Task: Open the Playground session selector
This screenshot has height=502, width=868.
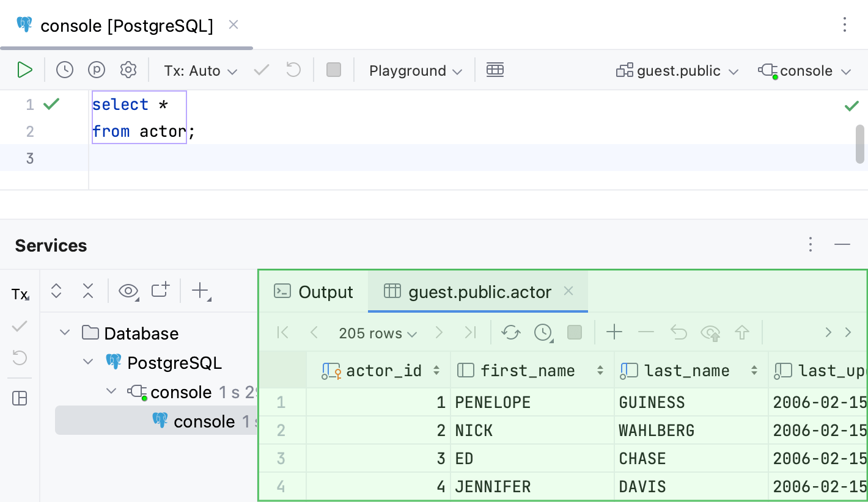Action: tap(414, 70)
